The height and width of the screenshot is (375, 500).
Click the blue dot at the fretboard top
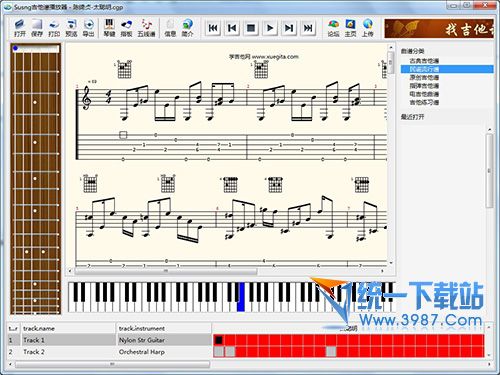tap(15, 48)
